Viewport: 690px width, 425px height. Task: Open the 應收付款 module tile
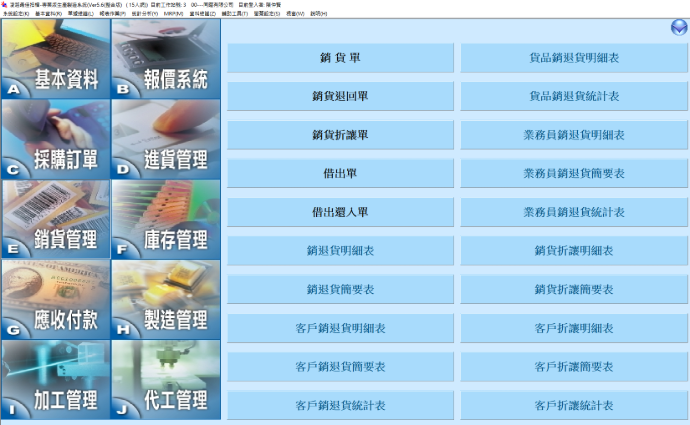coord(55,299)
